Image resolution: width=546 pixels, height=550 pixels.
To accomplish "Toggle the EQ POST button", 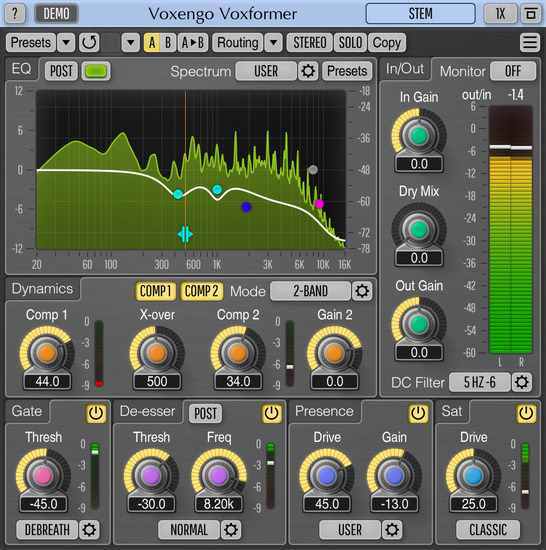I will click(x=61, y=71).
